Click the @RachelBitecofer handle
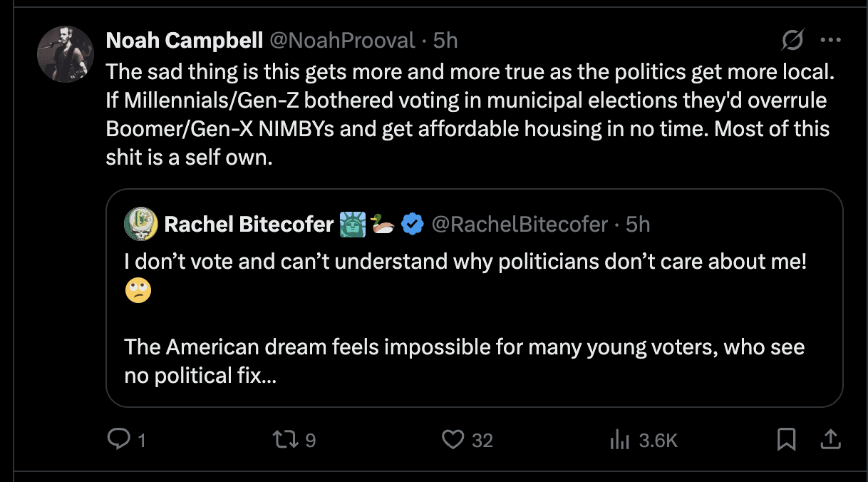868x482 pixels. (x=520, y=225)
